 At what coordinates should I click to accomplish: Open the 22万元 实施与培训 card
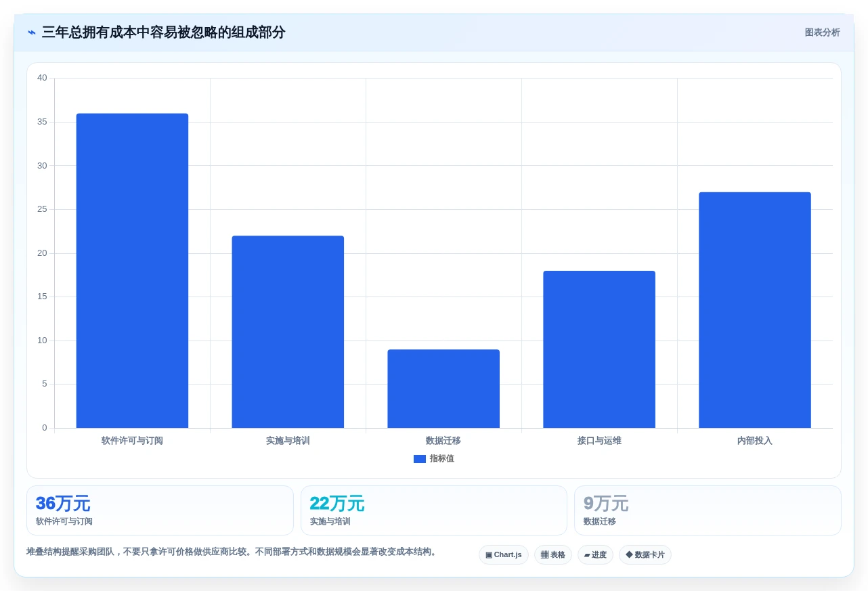pos(434,510)
